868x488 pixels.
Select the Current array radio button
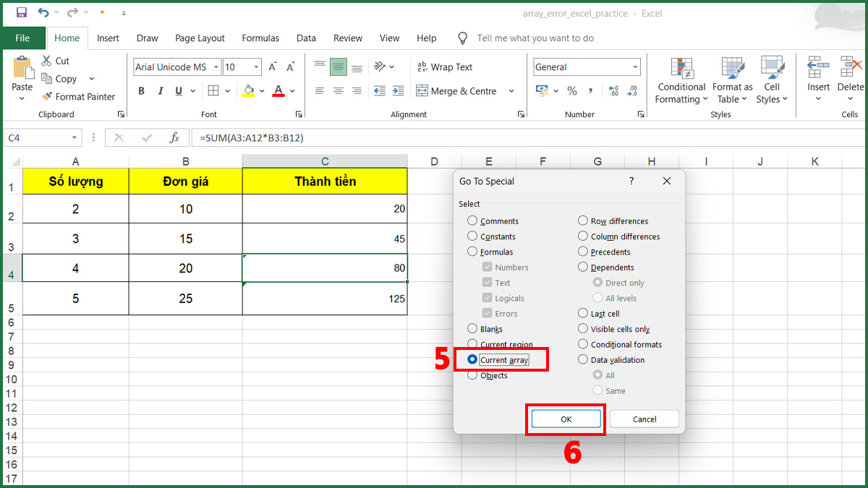click(472, 359)
